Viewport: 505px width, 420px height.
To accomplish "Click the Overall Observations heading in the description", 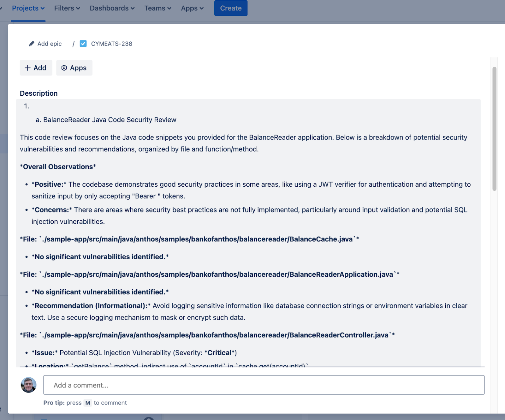I will coord(58,167).
